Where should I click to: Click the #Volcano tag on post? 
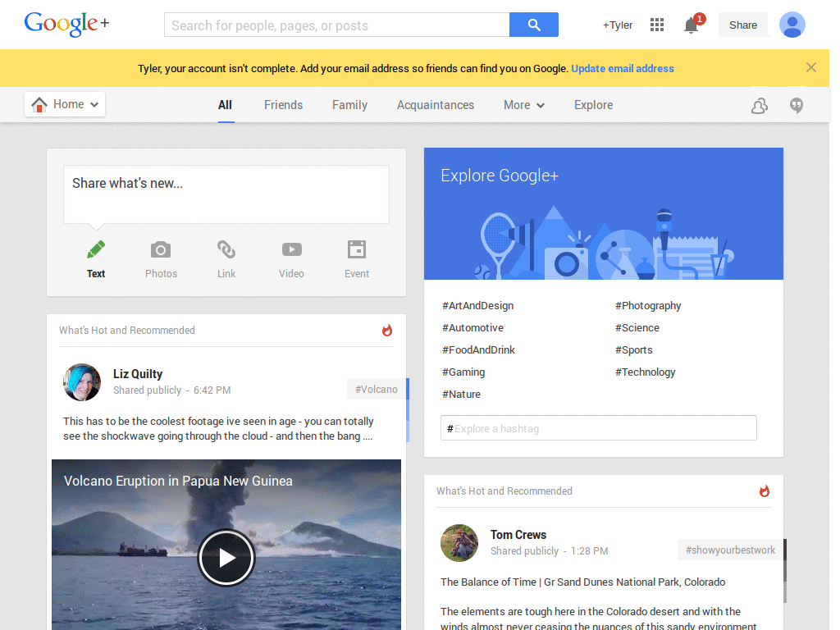click(x=377, y=389)
